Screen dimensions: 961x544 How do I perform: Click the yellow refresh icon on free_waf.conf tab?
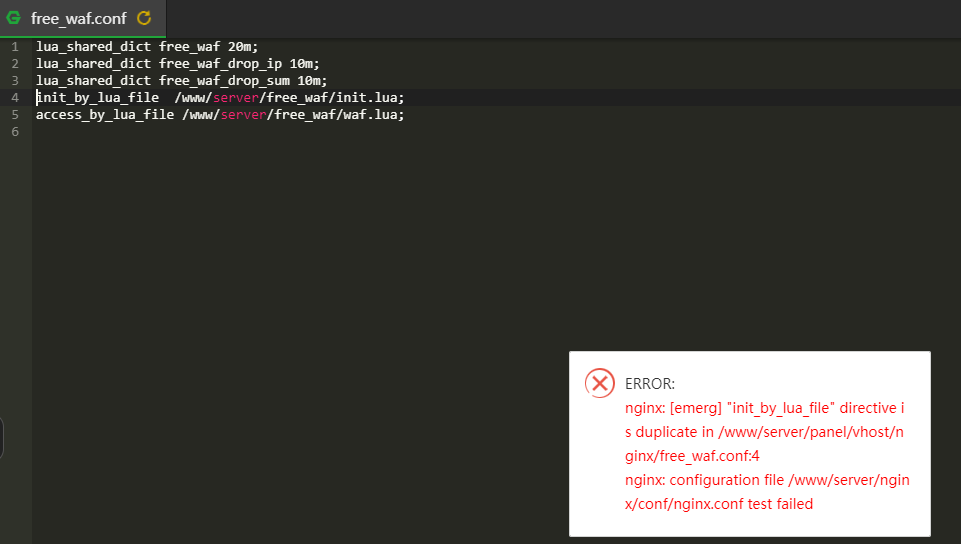pyautogui.click(x=144, y=18)
